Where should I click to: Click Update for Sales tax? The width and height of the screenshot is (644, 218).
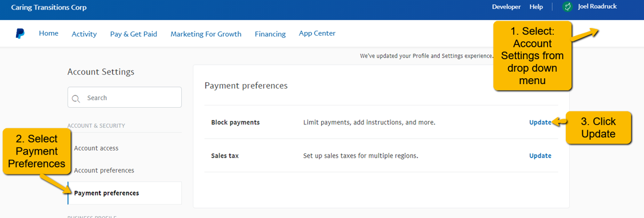tap(540, 156)
